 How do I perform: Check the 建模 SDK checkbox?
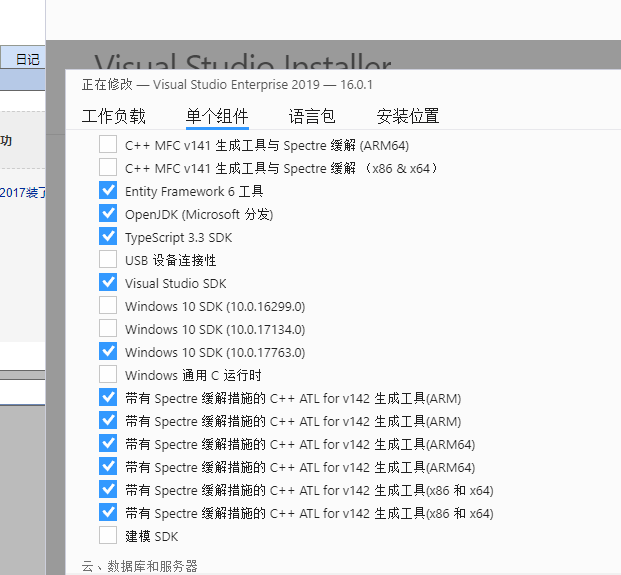tap(108, 535)
